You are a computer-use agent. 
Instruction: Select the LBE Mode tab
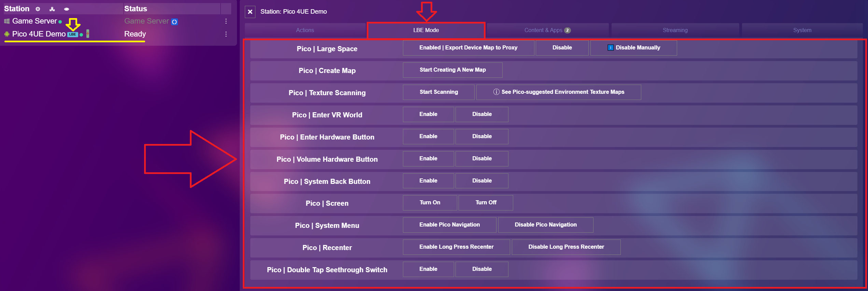click(426, 30)
